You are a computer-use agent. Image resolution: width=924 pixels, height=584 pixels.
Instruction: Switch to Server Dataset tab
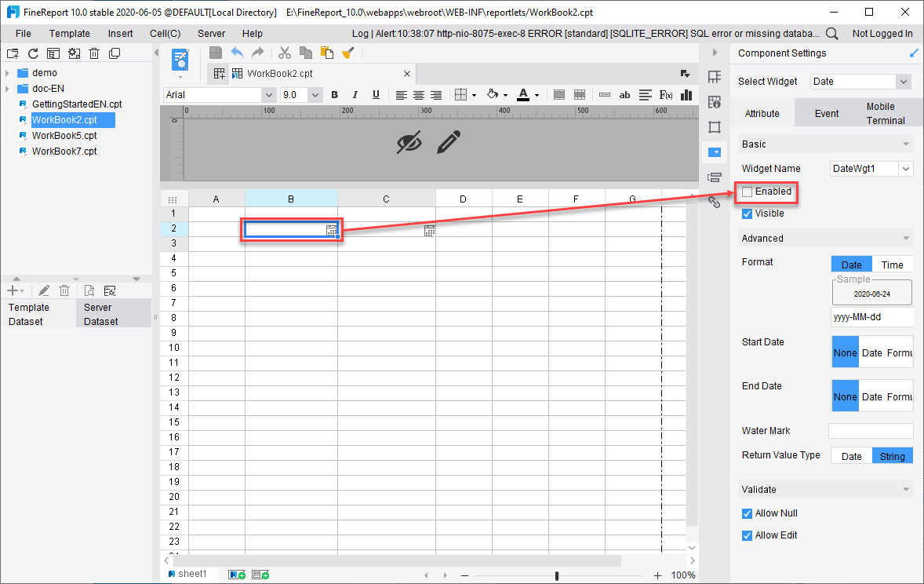tap(114, 314)
